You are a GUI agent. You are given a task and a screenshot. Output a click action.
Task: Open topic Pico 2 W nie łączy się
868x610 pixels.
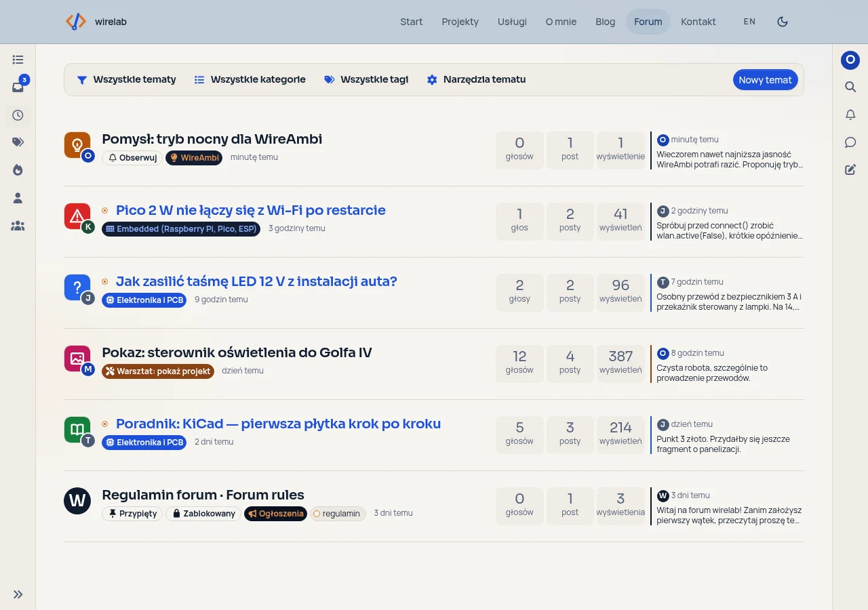(x=251, y=210)
